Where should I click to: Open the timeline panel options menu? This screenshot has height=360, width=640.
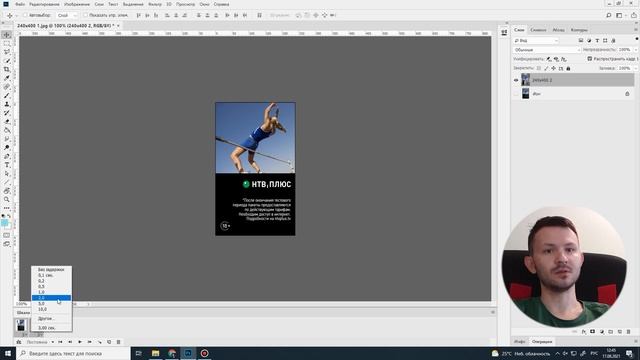click(x=493, y=312)
